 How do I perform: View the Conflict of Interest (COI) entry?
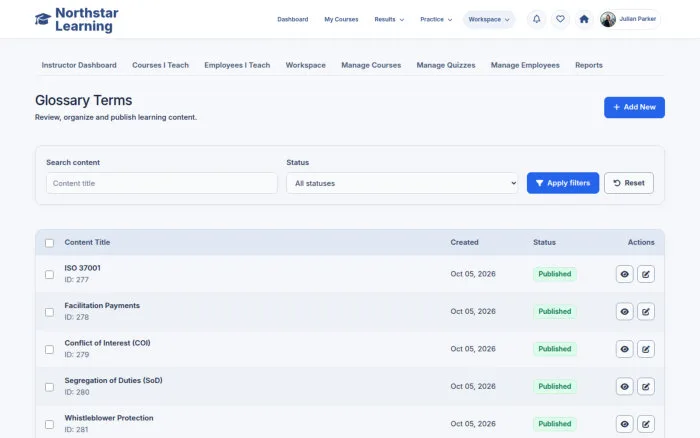pos(625,349)
